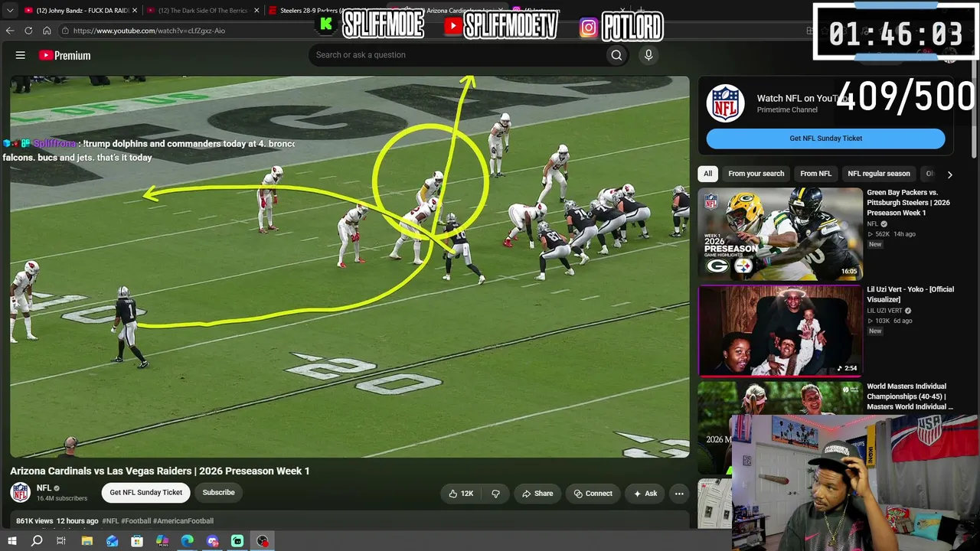Open Microsoft Store on the taskbar

point(137,541)
